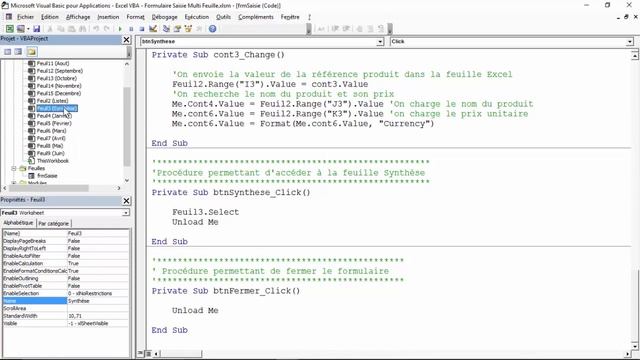Open Properties Window toolbar icon
This screenshot has height=360, width=640.
[177, 29]
